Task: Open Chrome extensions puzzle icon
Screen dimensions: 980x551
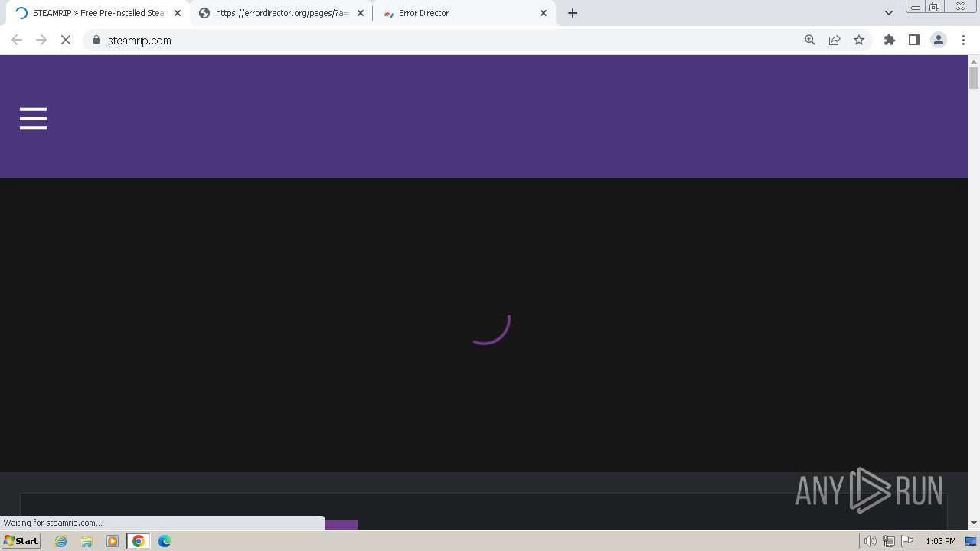Action: coord(890,40)
